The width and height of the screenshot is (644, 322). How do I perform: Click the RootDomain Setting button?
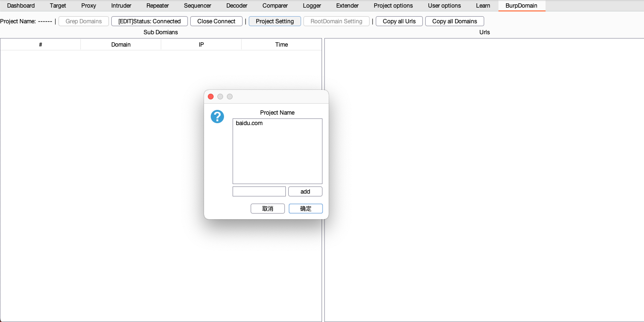point(336,21)
